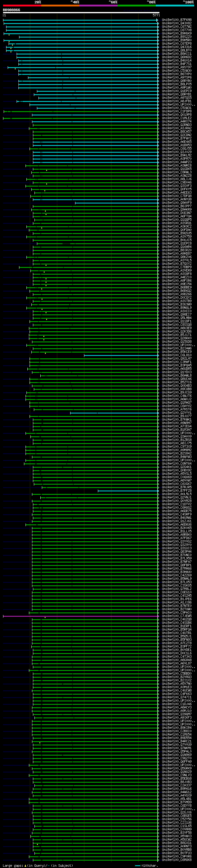Screen dimensions: 197x868
Task: Select the UniRef100_B9JU77 label
Action: [x=177, y=416]
